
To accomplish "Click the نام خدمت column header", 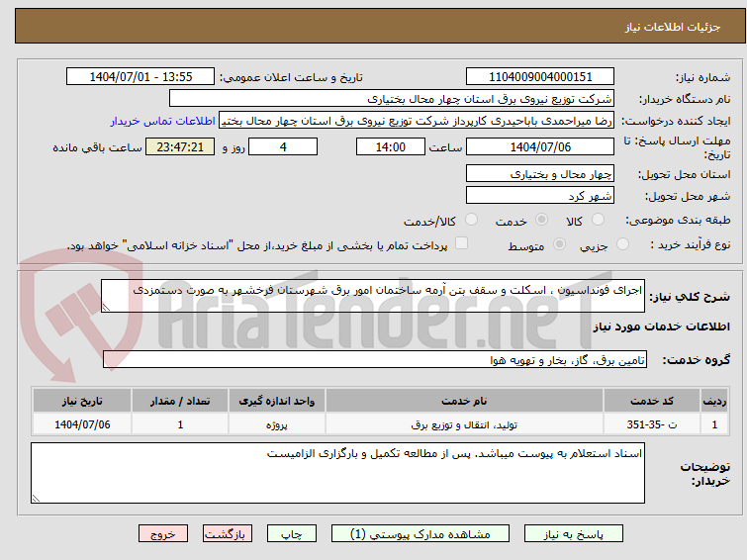I will pos(464,401).
